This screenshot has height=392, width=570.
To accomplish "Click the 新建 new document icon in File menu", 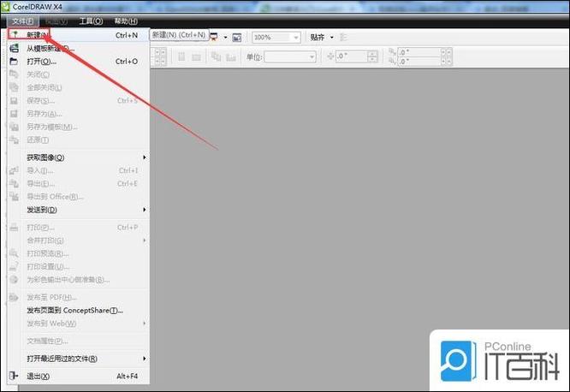I will 15,34.
